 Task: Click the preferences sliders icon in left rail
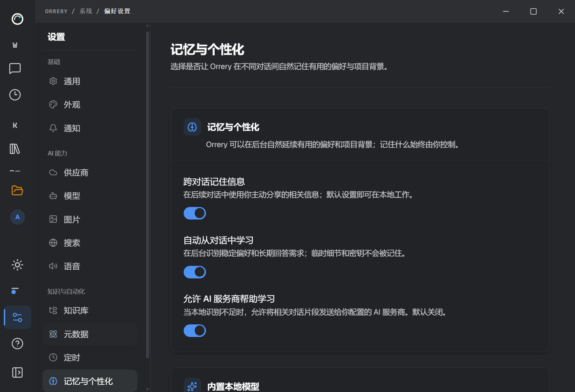tap(17, 317)
